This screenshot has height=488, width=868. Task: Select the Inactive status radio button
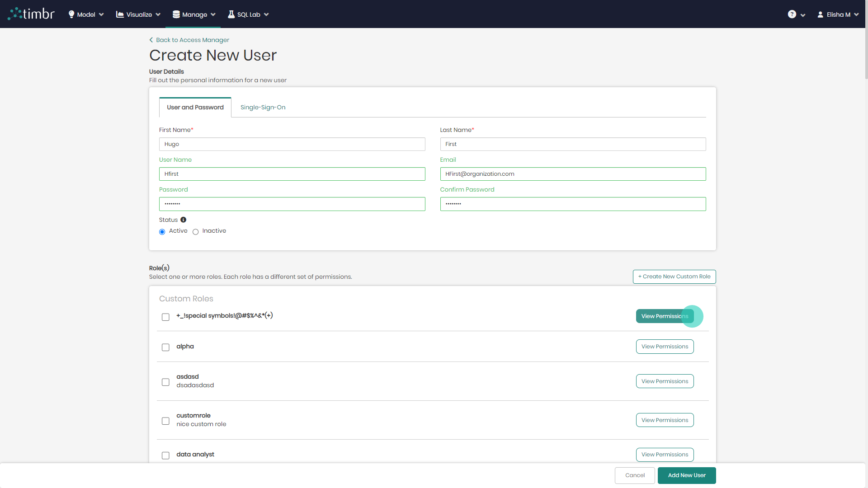point(195,231)
